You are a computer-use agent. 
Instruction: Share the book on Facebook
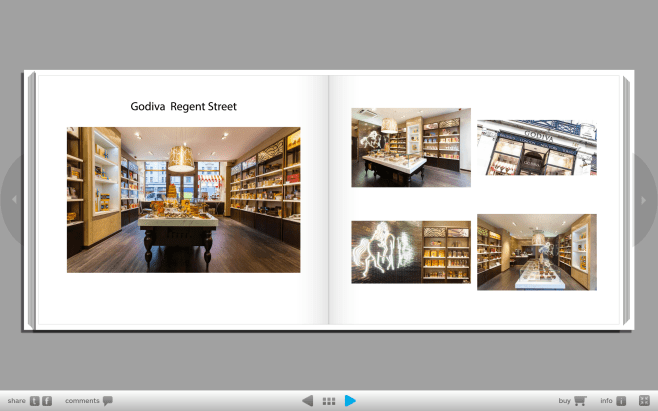pos(47,401)
